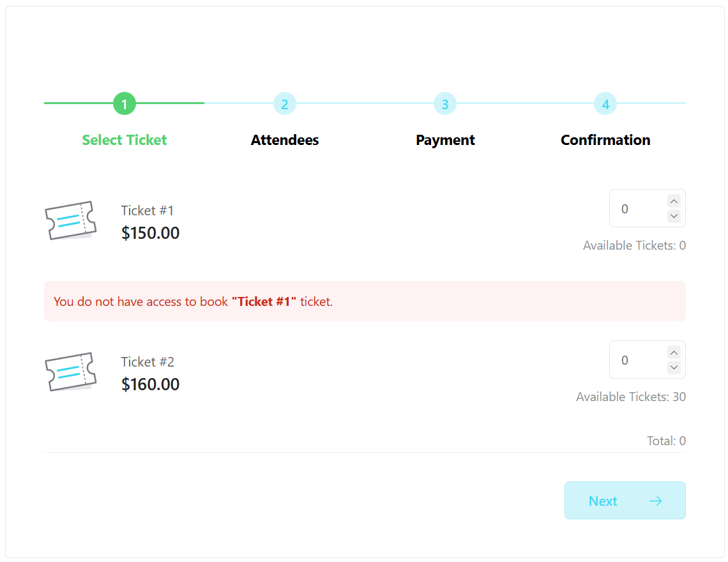Increase Ticket #1 quantity with up arrow
This screenshot has height=562, width=728.
click(674, 201)
